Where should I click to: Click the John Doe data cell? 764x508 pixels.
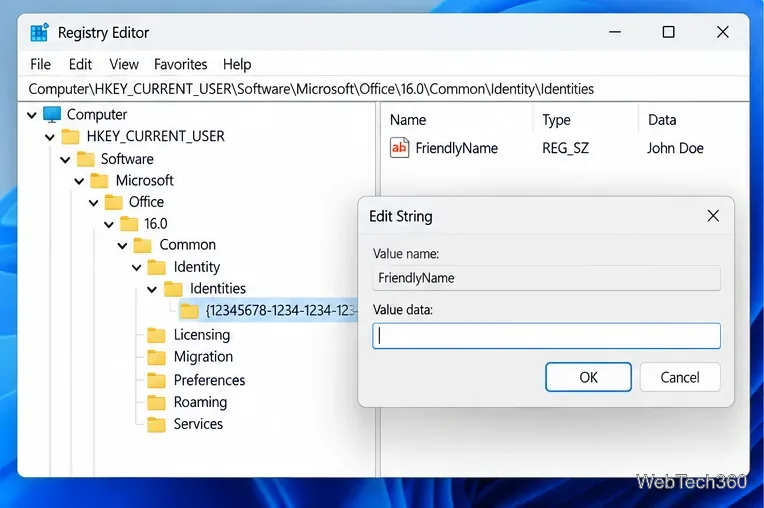click(675, 148)
